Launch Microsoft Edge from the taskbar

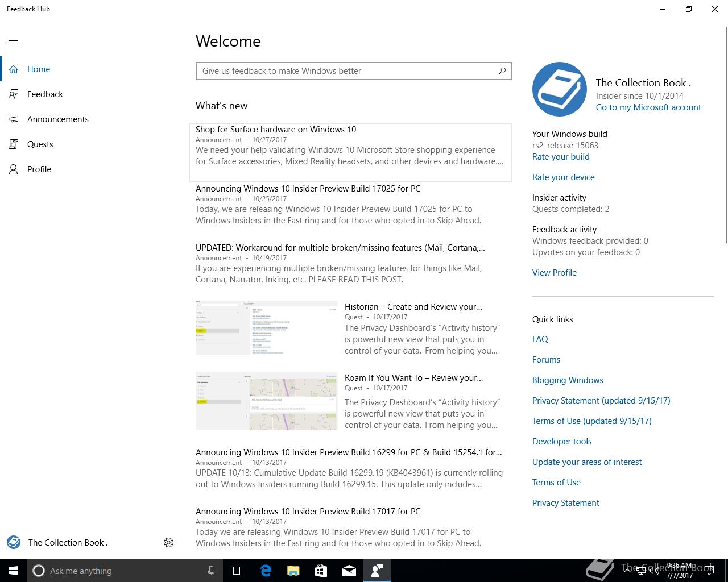click(266, 571)
